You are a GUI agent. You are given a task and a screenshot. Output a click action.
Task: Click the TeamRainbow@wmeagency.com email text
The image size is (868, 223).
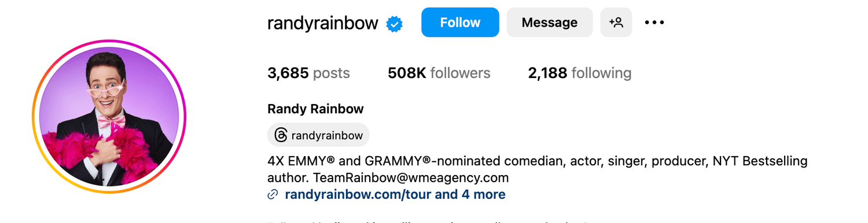[x=411, y=178]
